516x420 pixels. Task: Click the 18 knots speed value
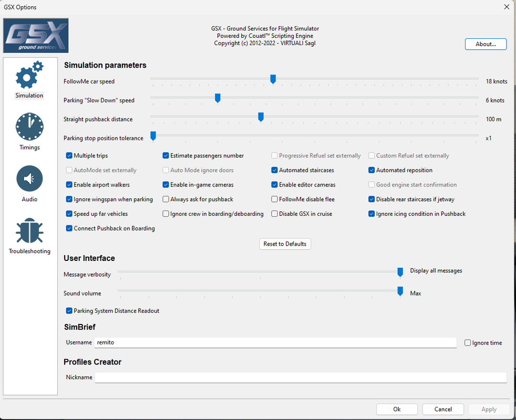click(496, 81)
